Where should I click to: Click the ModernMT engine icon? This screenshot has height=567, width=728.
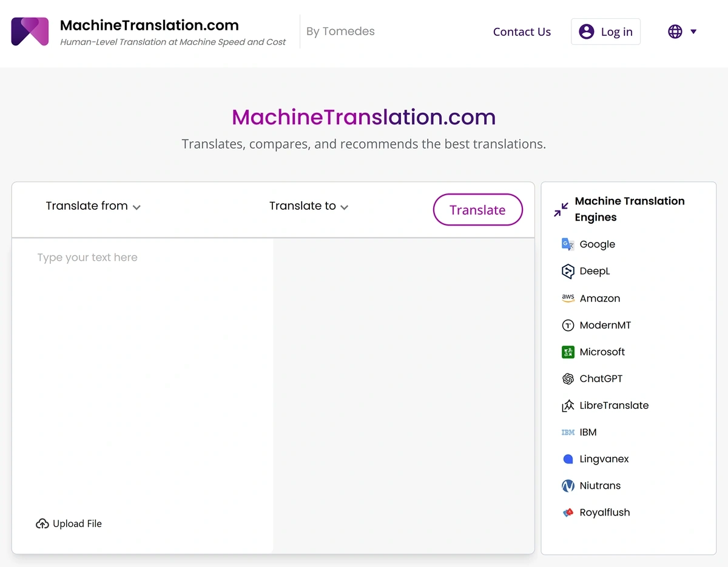click(x=568, y=325)
